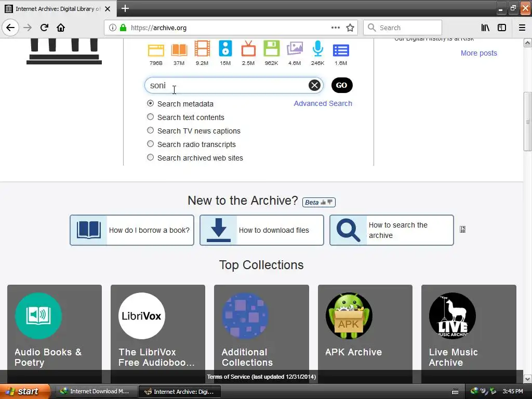The height and width of the screenshot is (399, 532).
Task: Open More posts link
Action: click(478, 53)
